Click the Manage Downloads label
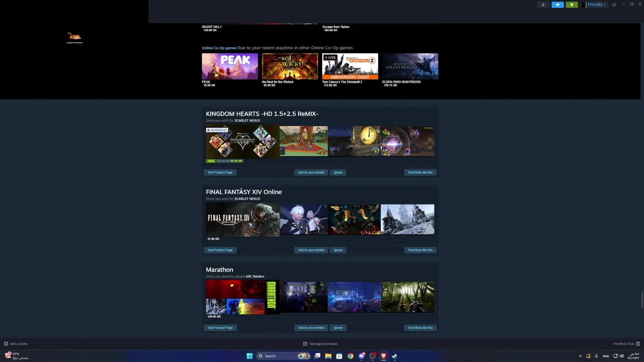This screenshot has height=362, width=644. 324,344
